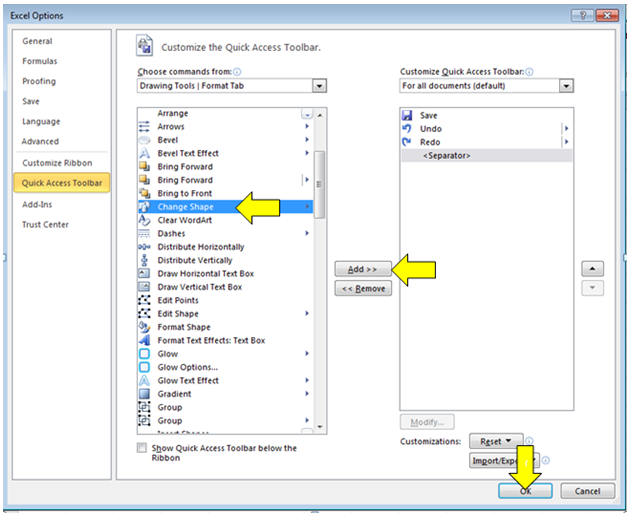This screenshot has width=631, height=514.
Task: Select the Bevel shape icon
Action: tap(144, 140)
